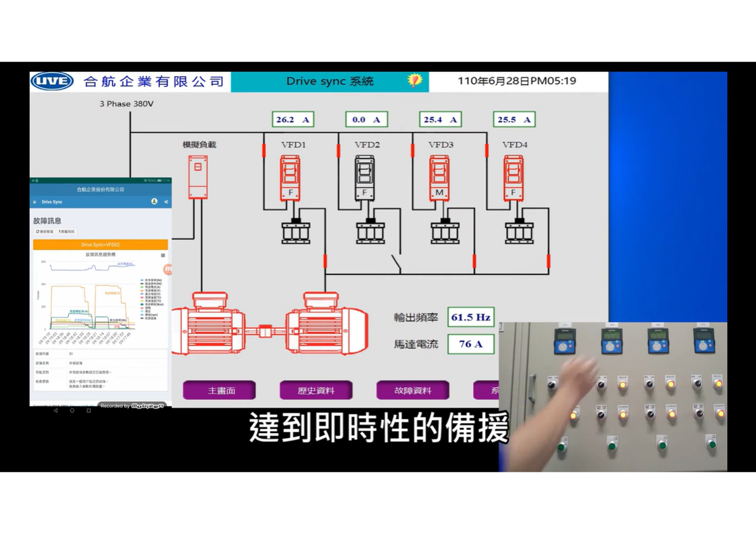The width and height of the screenshot is (756, 552).
Task: Open the 歷史資料 history data page
Action: (316, 391)
